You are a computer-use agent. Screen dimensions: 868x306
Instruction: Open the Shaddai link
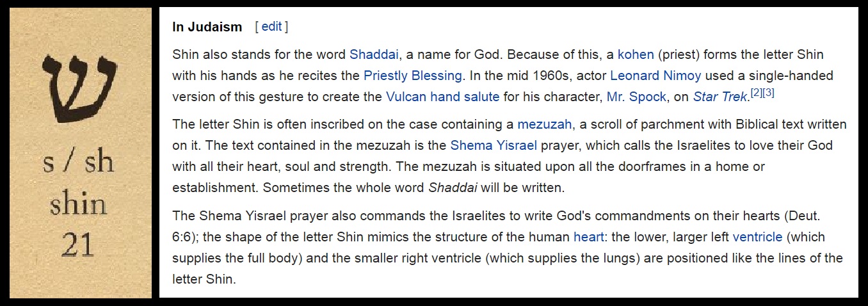coord(374,54)
